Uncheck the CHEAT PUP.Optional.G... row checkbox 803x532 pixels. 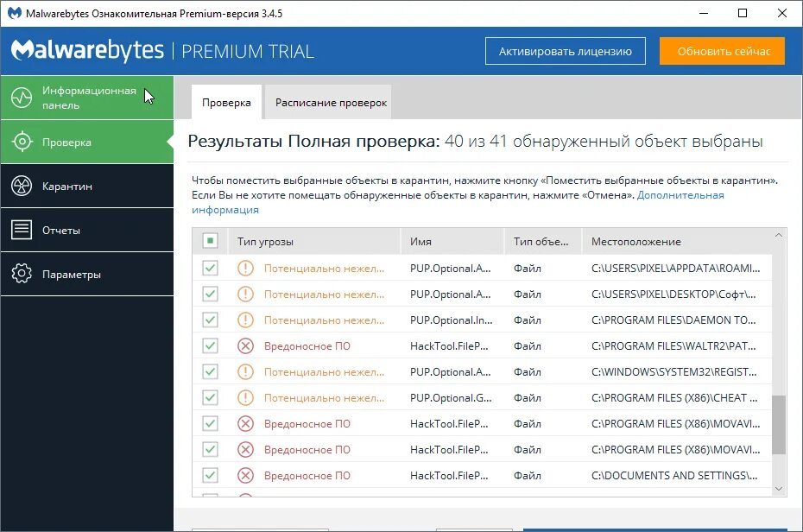pyautogui.click(x=210, y=398)
